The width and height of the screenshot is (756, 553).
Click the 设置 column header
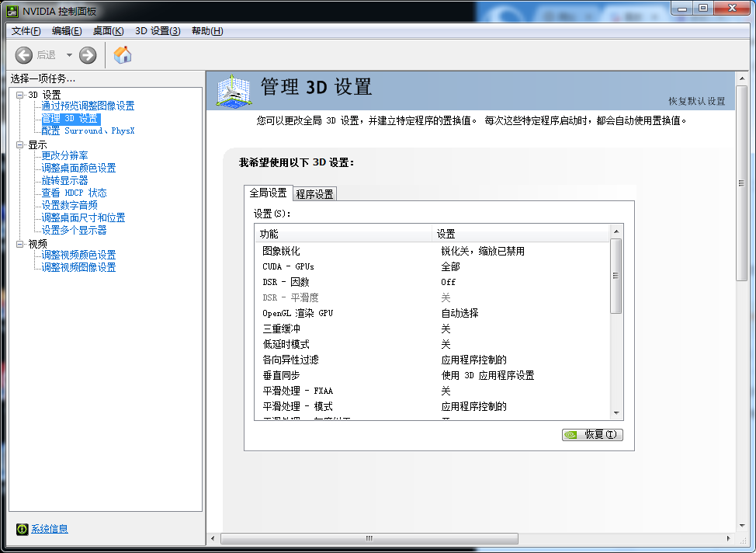pyautogui.click(x=521, y=234)
